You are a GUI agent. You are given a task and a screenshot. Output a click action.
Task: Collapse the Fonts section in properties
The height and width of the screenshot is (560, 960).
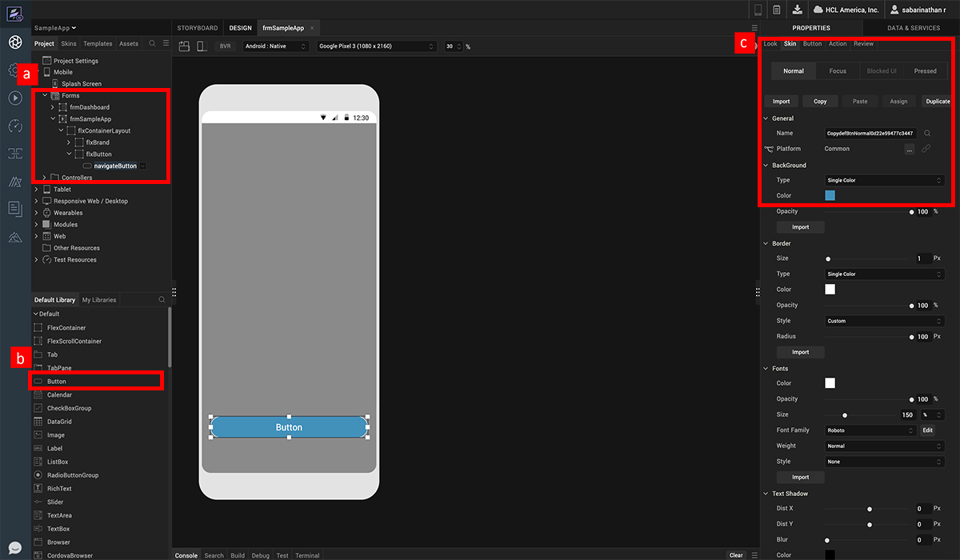click(x=766, y=369)
